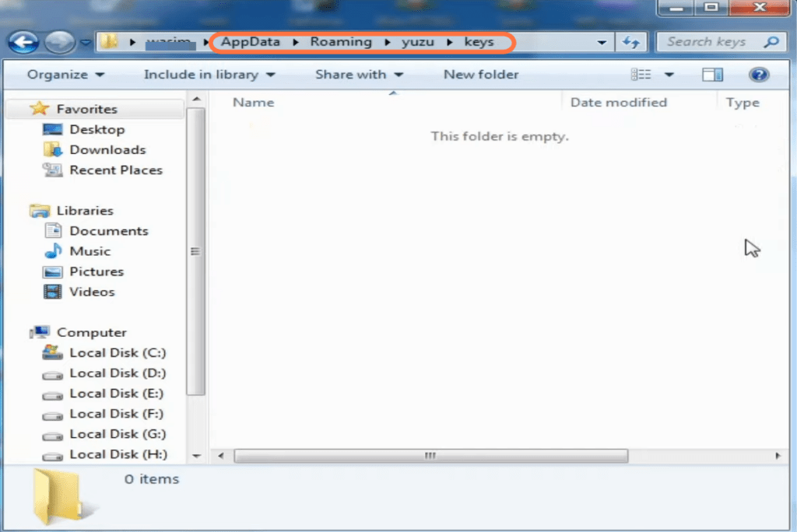Select Favorites in navigation pane
The height and width of the screenshot is (532, 797).
coord(86,109)
